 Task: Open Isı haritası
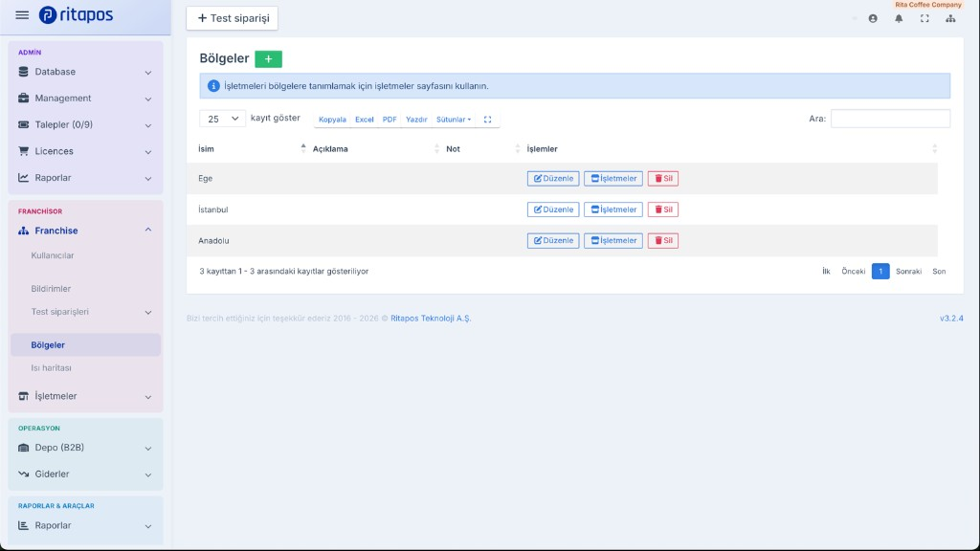coord(52,368)
